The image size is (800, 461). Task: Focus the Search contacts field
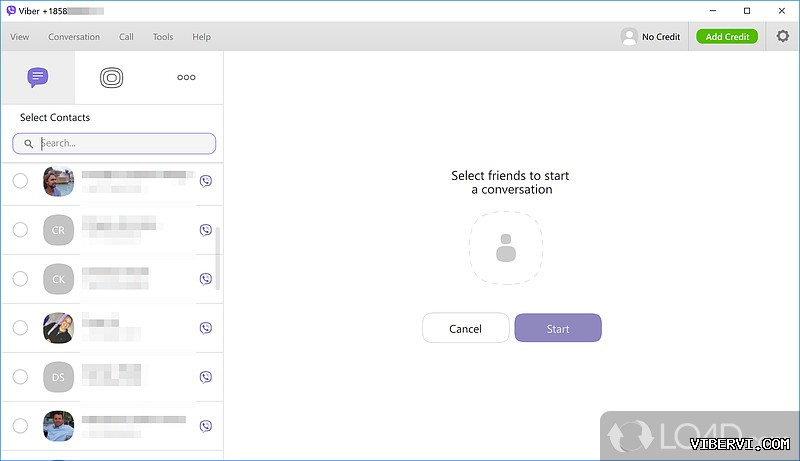point(120,144)
